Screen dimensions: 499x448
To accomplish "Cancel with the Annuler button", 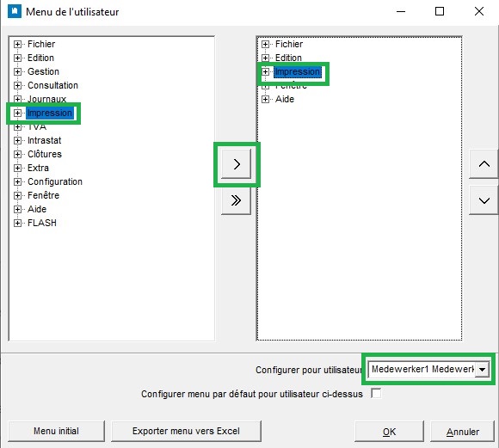I will click(x=462, y=431).
